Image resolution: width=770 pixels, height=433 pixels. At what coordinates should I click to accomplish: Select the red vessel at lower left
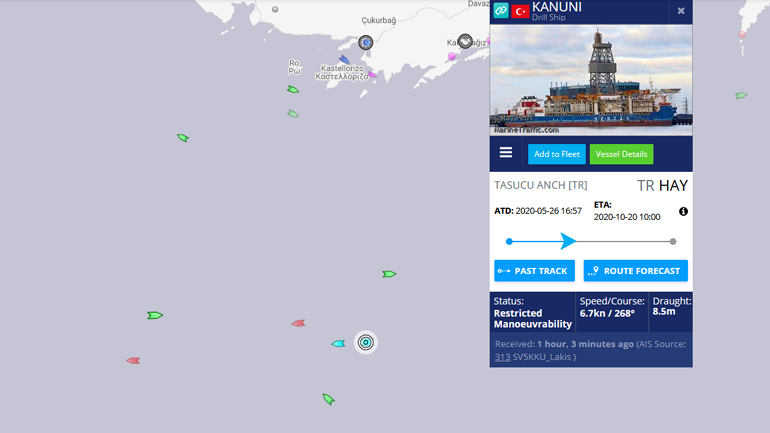click(x=133, y=360)
